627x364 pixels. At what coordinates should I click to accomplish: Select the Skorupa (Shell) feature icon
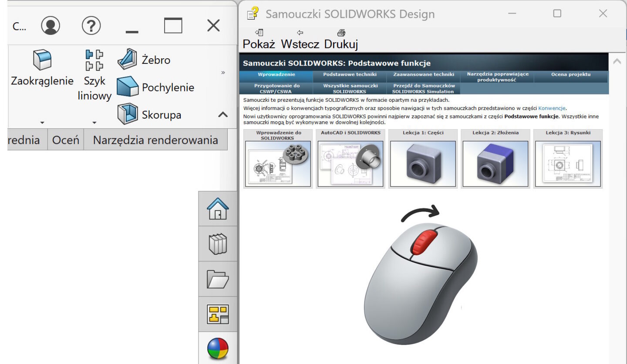tap(128, 114)
